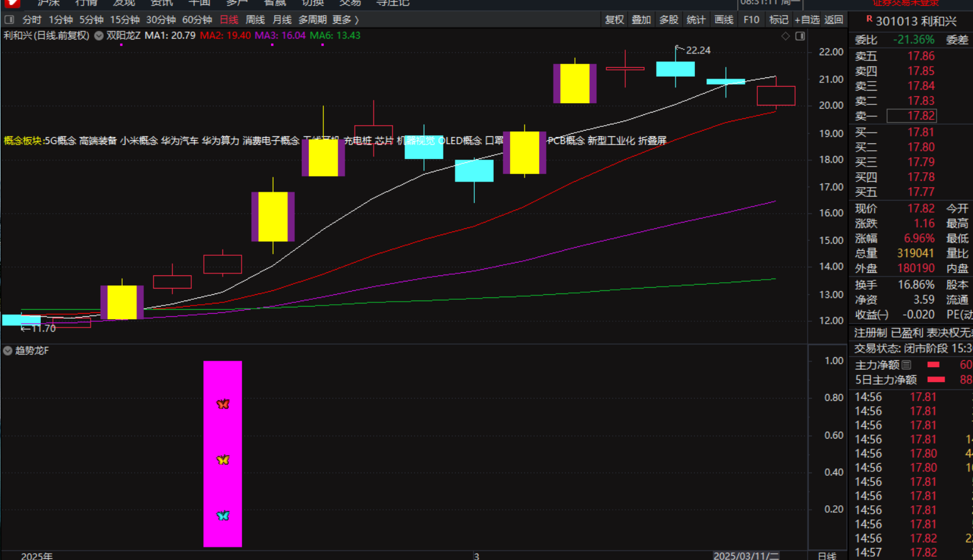Toggle the right side panel icon
973x560 pixels.
point(800,36)
